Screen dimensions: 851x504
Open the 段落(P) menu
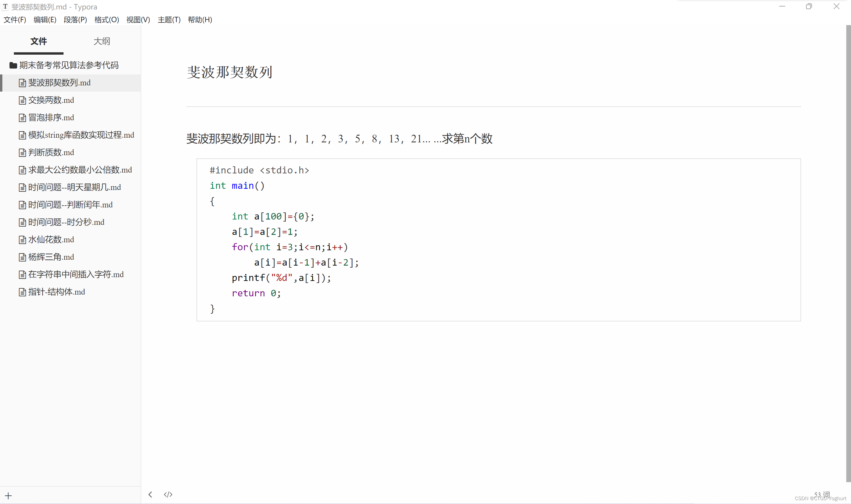point(75,20)
